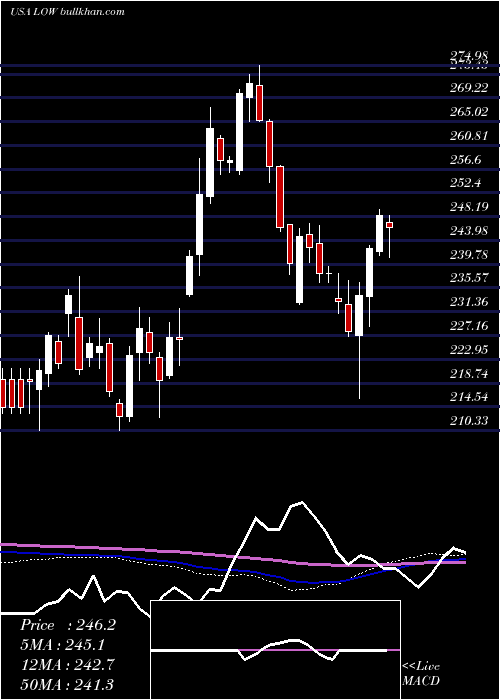Click the 235.57 price axis label

click(x=469, y=279)
